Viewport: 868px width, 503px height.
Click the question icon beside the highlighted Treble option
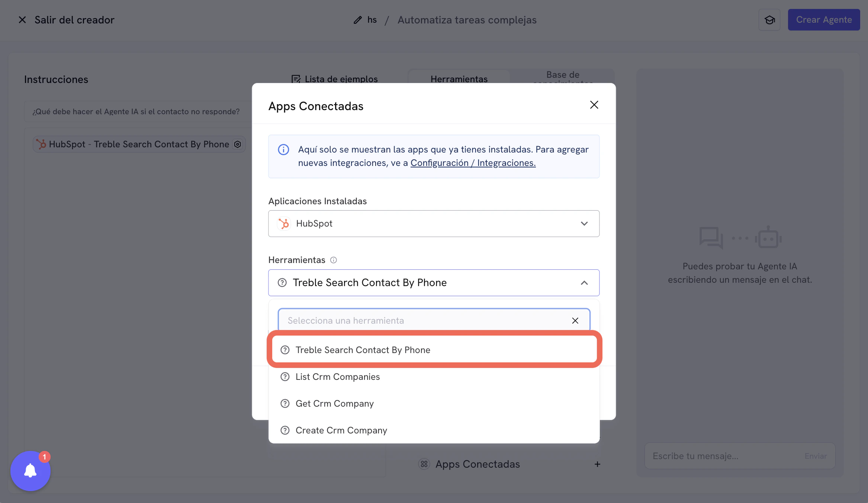285,350
